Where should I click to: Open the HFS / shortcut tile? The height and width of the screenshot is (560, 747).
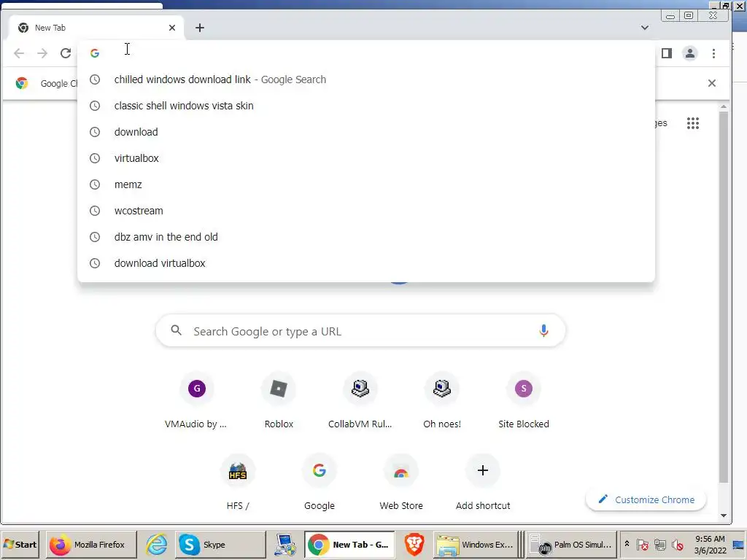coord(238,483)
